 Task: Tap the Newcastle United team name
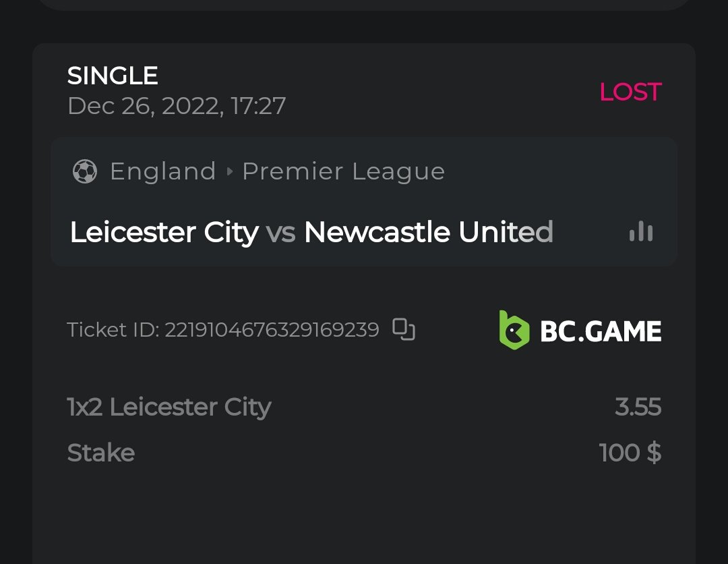428,232
